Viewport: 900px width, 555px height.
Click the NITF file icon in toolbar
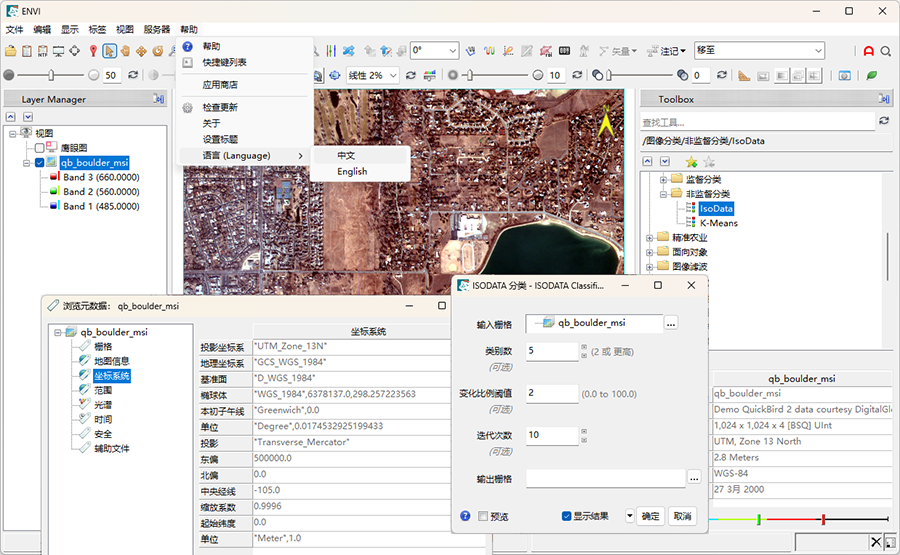tap(42, 51)
